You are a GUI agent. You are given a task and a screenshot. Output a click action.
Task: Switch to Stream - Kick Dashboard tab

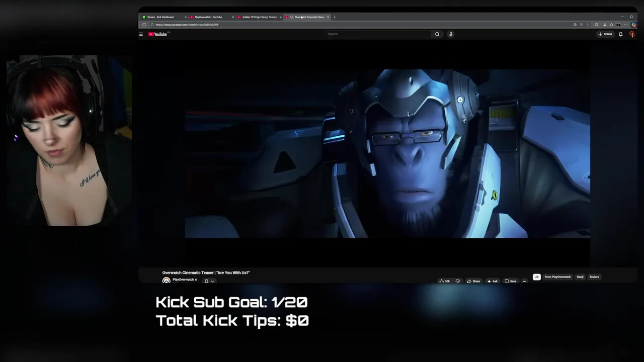(164, 17)
